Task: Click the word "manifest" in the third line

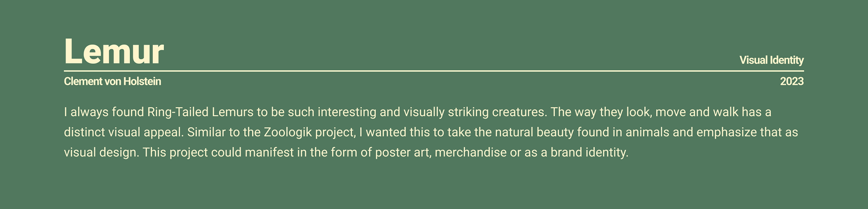Action: (269, 152)
